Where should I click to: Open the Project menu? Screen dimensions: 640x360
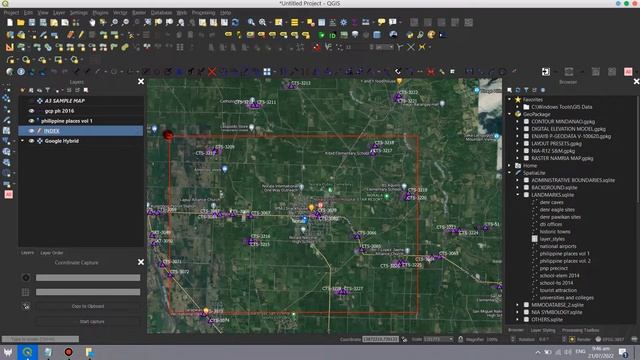click(11, 13)
